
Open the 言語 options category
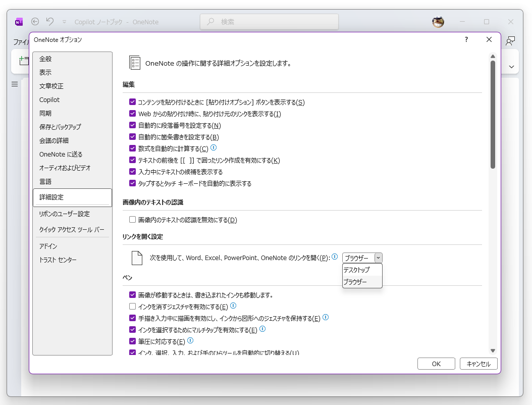[x=72, y=181]
